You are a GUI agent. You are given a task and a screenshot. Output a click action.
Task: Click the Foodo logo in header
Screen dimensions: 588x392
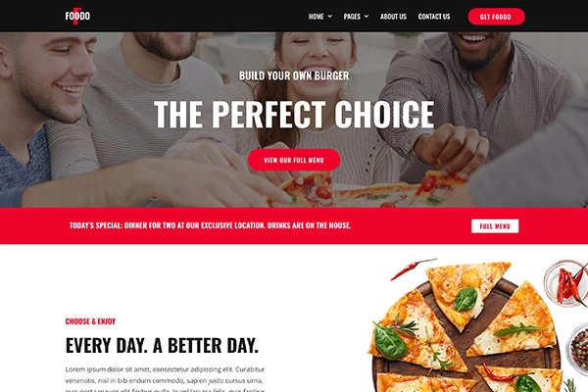tap(77, 16)
